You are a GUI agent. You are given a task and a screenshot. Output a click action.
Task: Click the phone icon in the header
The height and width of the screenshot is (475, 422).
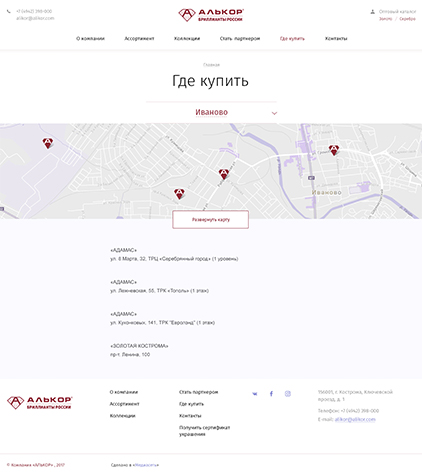pyautogui.click(x=9, y=11)
